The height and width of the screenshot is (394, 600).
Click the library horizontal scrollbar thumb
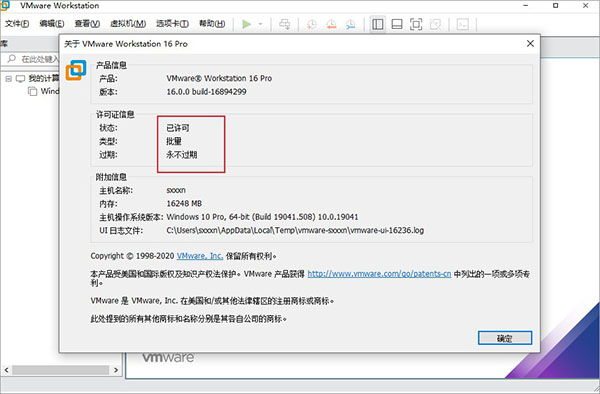coord(60,370)
